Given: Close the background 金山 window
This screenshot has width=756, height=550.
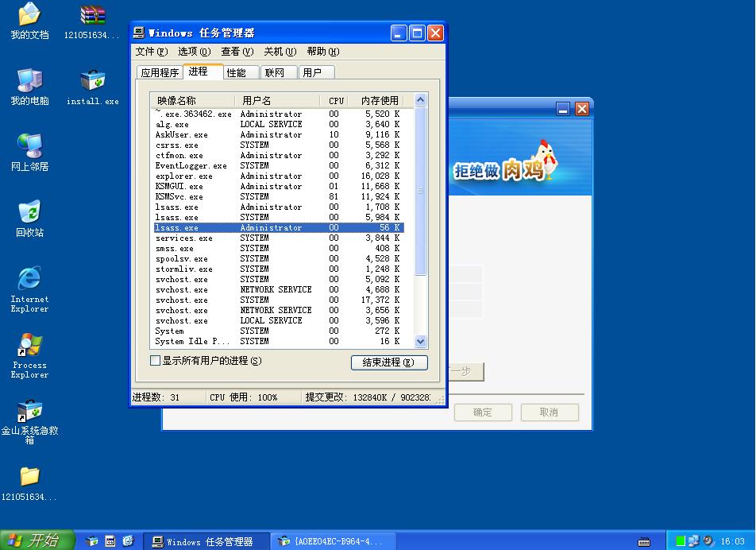Looking at the screenshot, I should (x=582, y=109).
